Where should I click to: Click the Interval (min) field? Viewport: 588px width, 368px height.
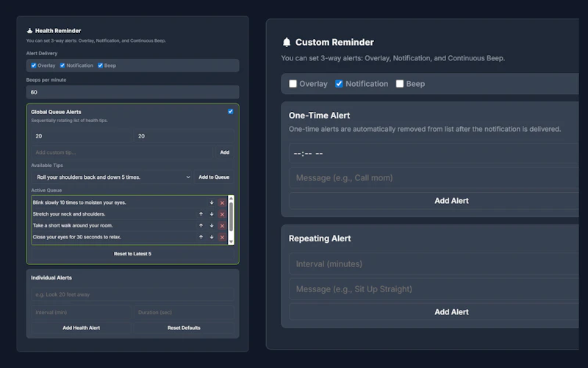tap(82, 312)
